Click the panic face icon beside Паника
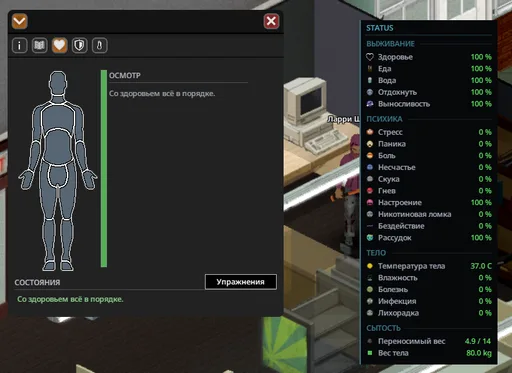 coord(370,144)
